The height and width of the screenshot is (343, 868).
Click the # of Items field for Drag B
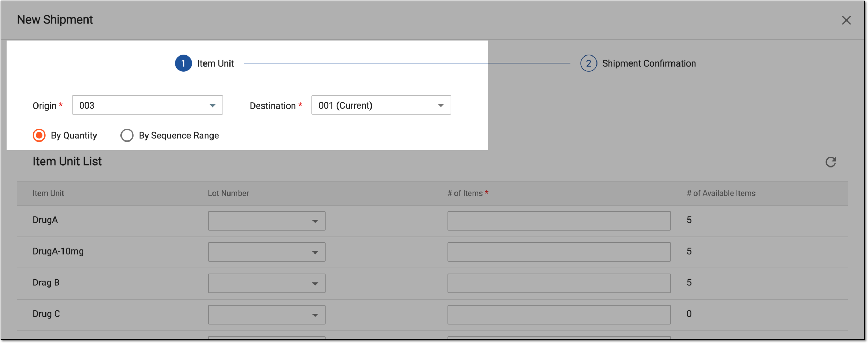tap(559, 283)
